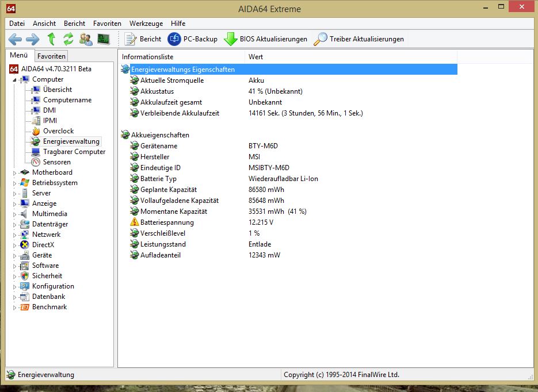Open the Ansicht menu
The image size is (538, 392).
(x=44, y=24)
